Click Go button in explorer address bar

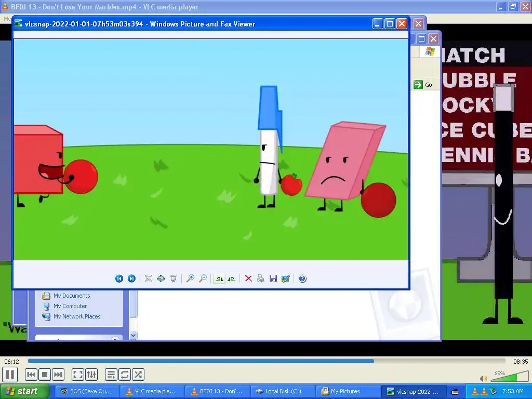(x=423, y=85)
